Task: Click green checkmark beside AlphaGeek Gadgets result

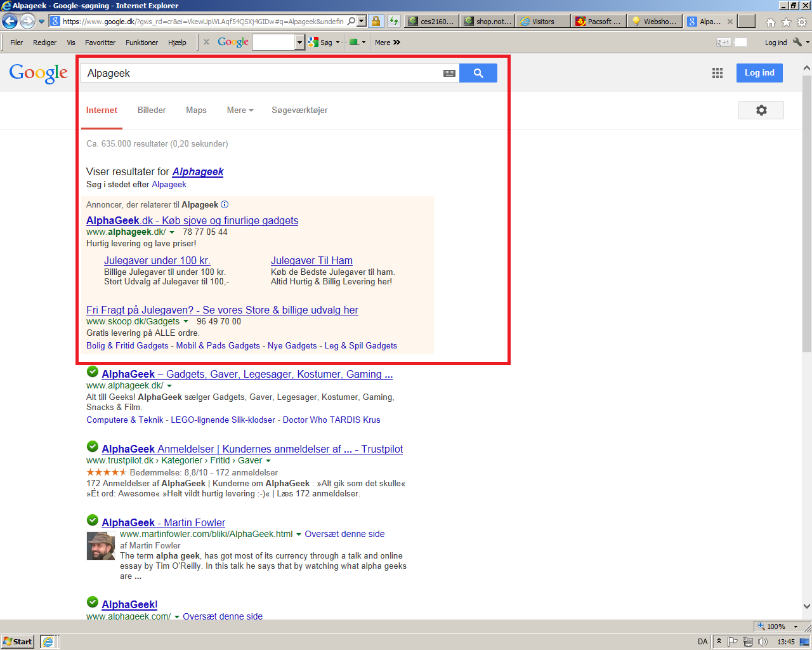Action: coord(93,371)
